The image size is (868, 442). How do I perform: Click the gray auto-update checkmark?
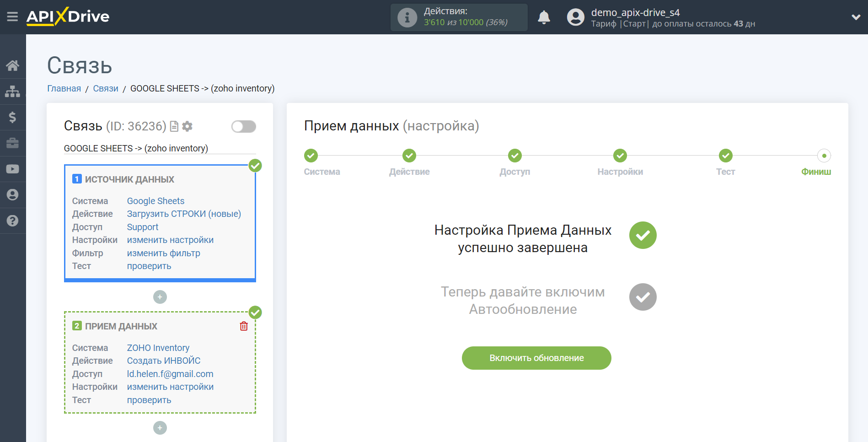pyautogui.click(x=643, y=297)
